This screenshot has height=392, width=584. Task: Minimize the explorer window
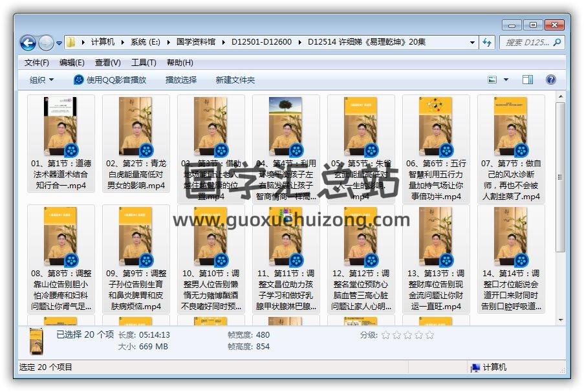coord(512,25)
